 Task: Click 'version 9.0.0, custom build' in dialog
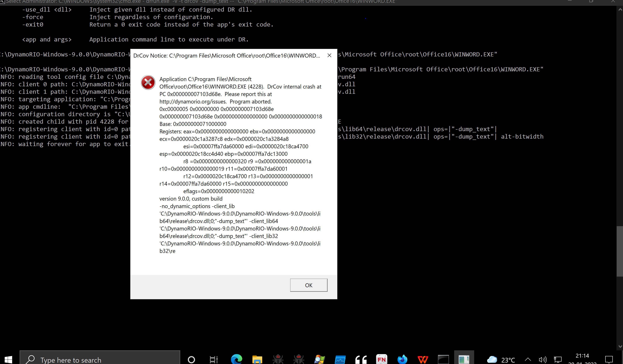coord(191,199)
